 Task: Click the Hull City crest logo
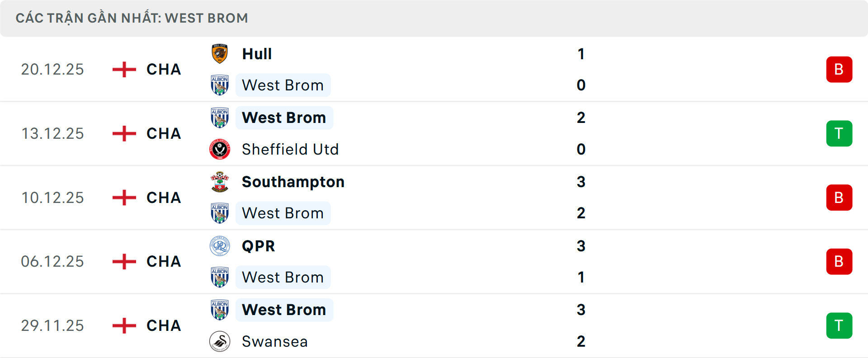pos(220,53)
